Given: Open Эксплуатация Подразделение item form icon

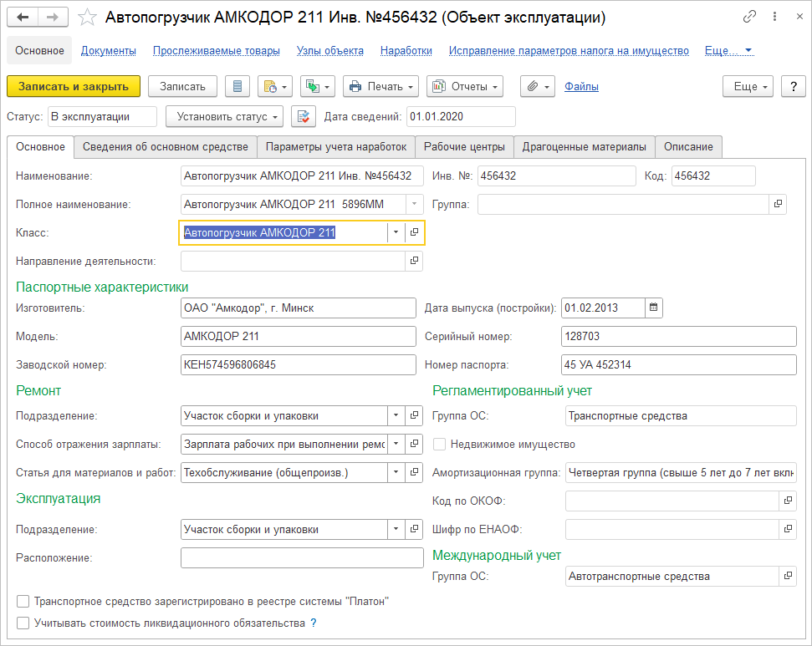Looking at the screenshot, I should (x=414, y=529).
